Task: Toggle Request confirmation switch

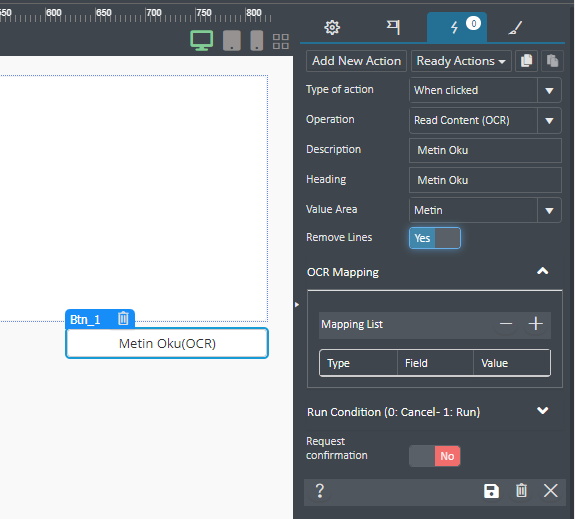Action: 435,456
